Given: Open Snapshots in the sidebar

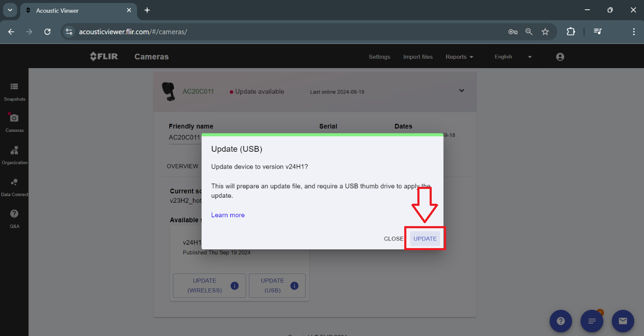Looking at the screenshot, I should click(x=14, y=91).
